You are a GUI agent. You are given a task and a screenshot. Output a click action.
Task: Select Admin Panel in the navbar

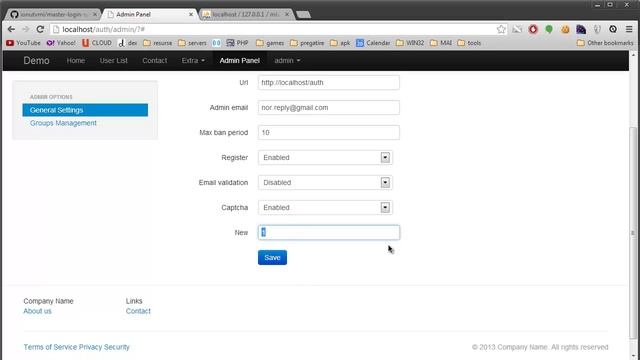[x=240, y=60]
